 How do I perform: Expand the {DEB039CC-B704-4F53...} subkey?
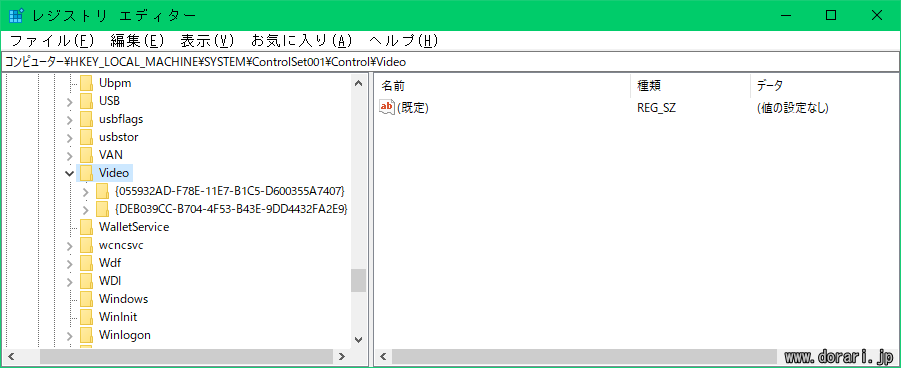(86, 209)
